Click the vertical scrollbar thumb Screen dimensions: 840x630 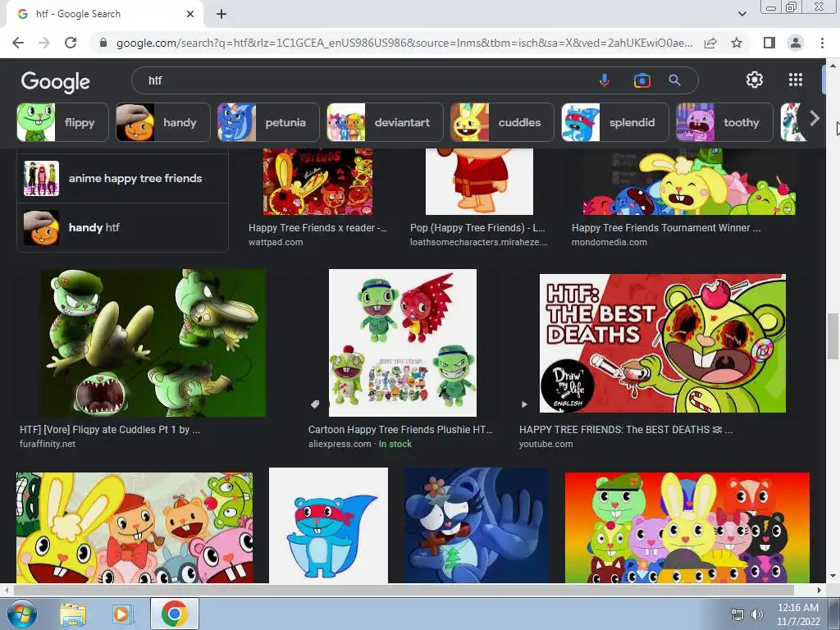[833, 336]
